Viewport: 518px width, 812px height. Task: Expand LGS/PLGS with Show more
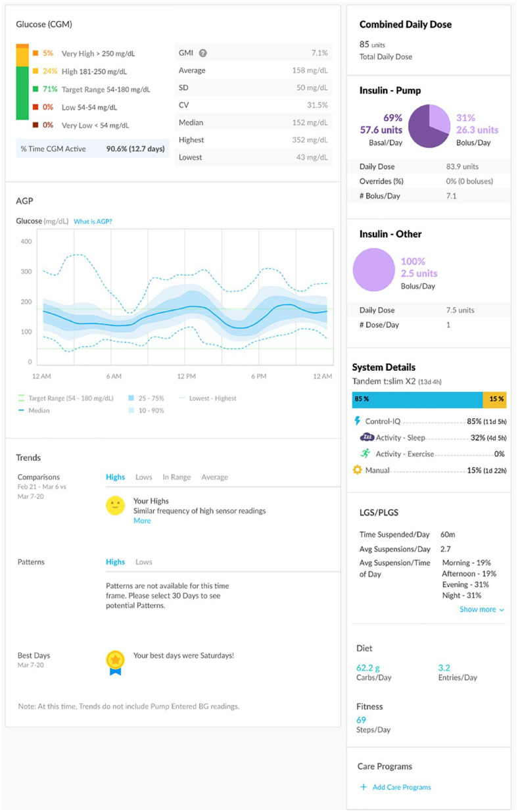tap(482, 609)
